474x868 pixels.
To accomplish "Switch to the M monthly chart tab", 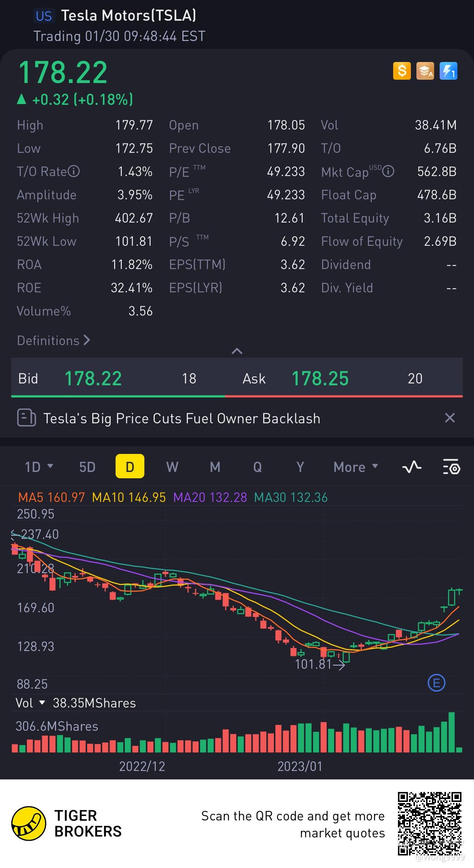I will click(x=215, y=467).
